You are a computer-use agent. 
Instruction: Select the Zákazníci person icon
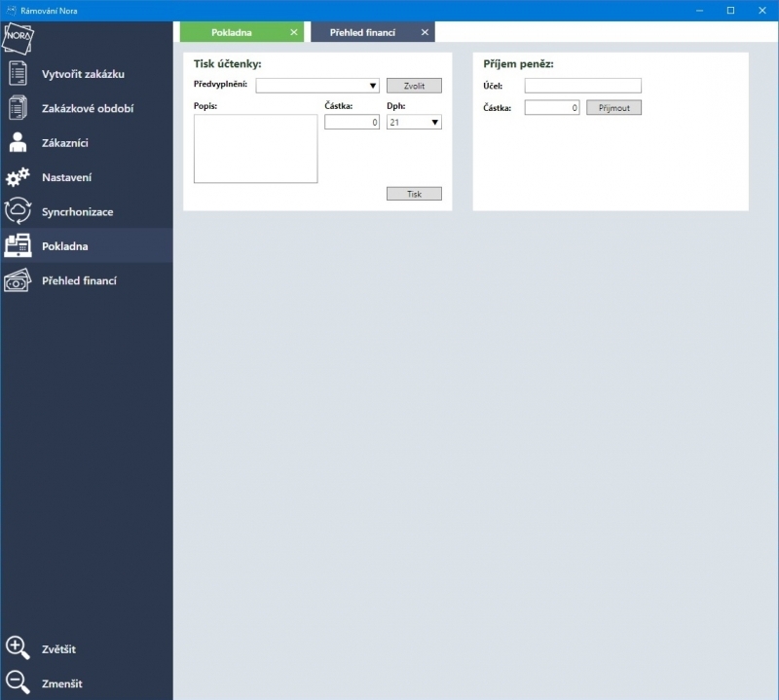pyautogui.click(x=18, y=143)
